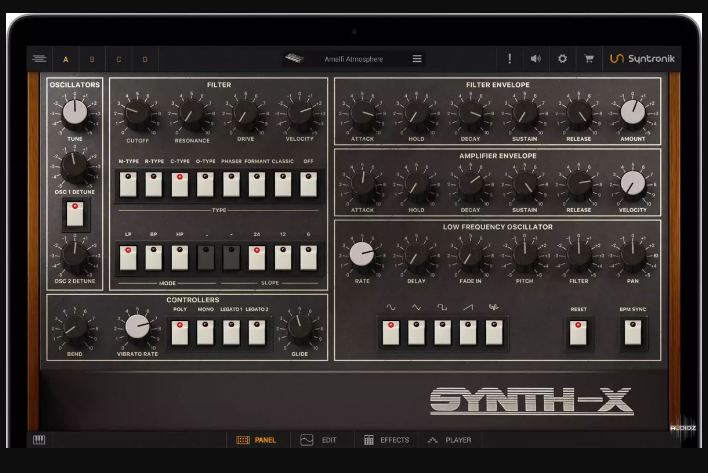This screenshot has height=473, width=708.
Task: Select the FORMANT filter switch
Action: 257,184
